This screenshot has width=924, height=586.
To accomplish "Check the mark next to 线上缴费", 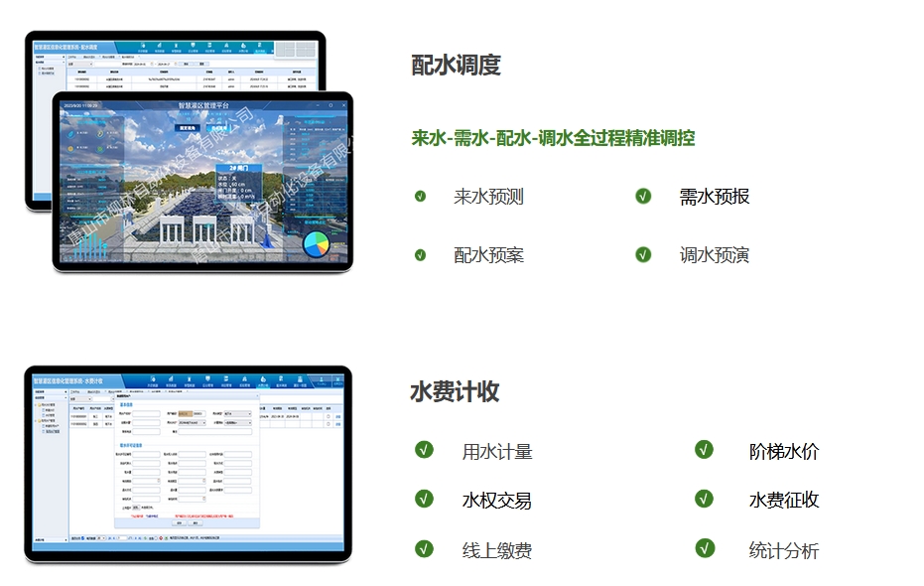I will click(x=425, y=549).
